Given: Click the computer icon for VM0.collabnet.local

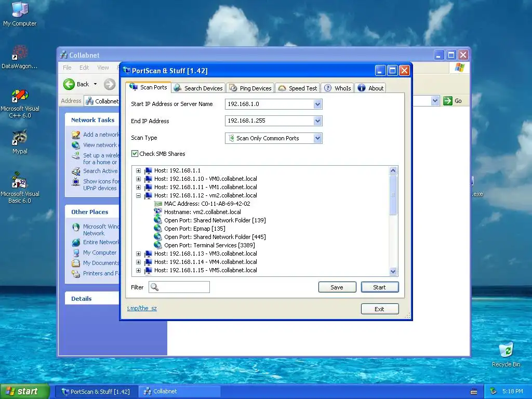Looking at the screenshot, I should tap(148, 179).
